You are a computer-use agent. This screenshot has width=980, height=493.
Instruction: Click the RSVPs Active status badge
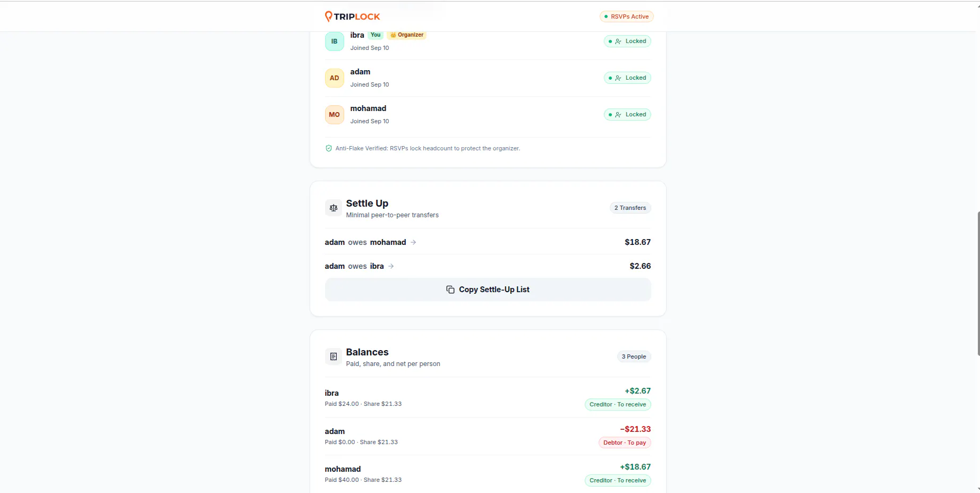pyautogui.click(x=627, y=16)
